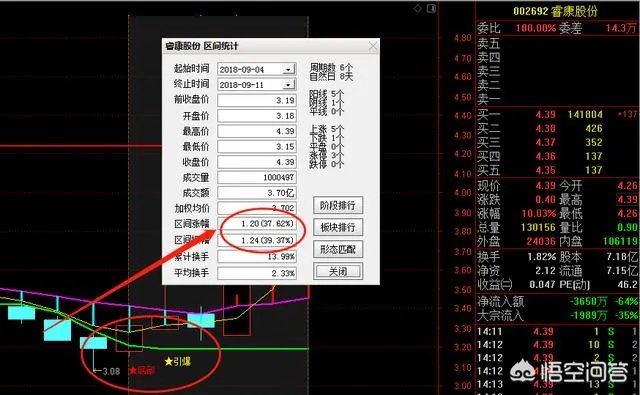Click the 卖一 order book row

click(x=558, y=99)
